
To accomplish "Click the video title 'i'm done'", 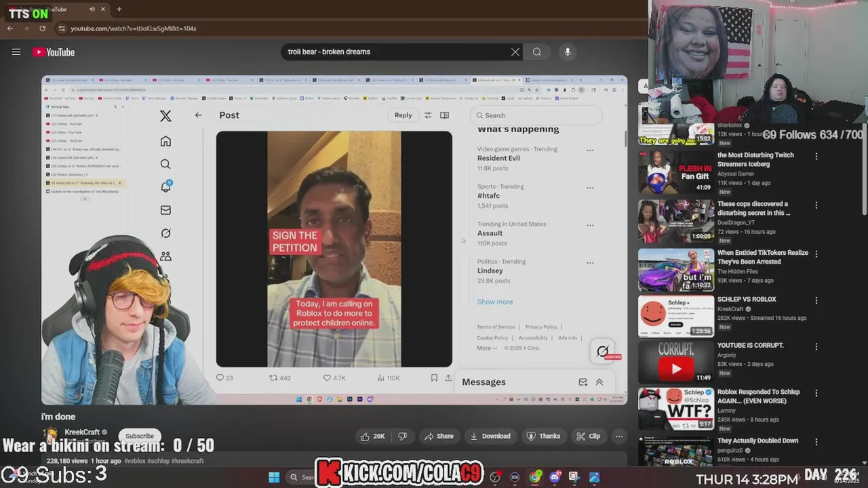I will click(58, 417).
